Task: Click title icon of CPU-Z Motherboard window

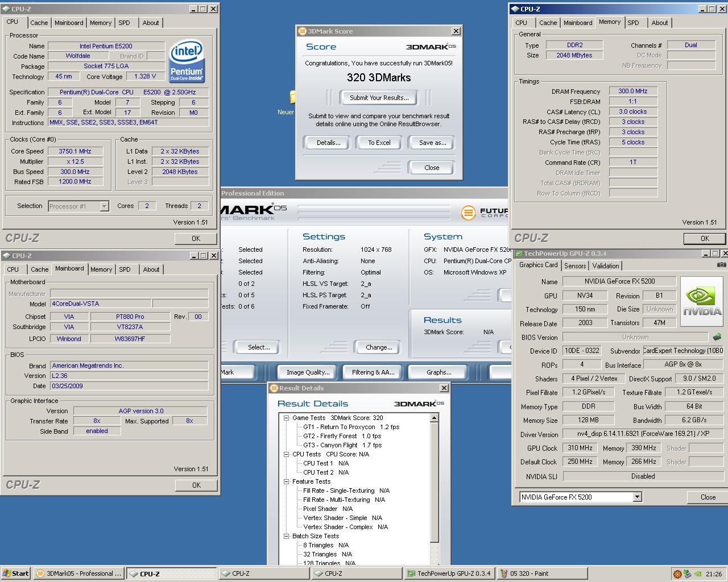Action: coord(6,256)
